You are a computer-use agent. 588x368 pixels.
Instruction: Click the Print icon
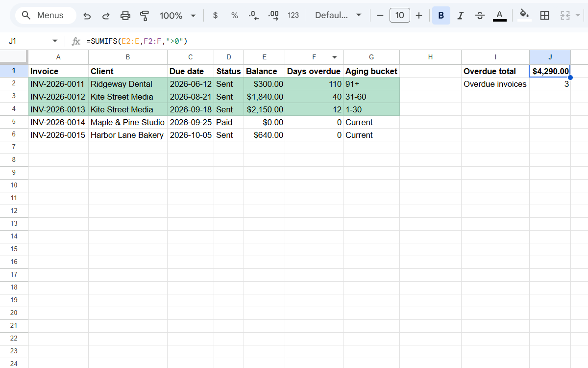pos(125,16)
